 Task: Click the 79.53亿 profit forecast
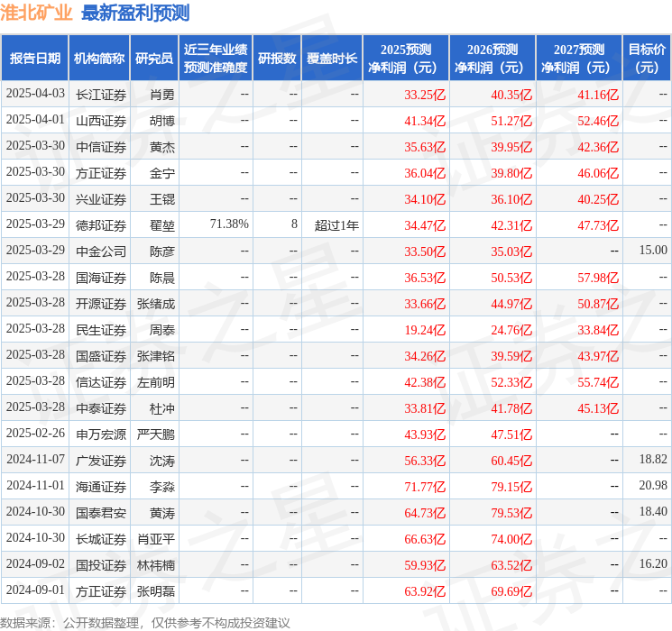511,513
